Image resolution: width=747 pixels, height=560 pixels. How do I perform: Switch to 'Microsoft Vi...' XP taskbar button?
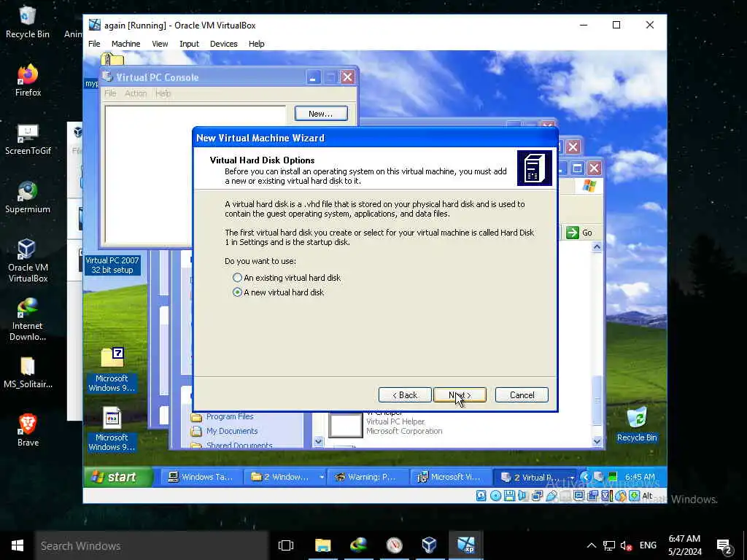(x=450, y=477)
